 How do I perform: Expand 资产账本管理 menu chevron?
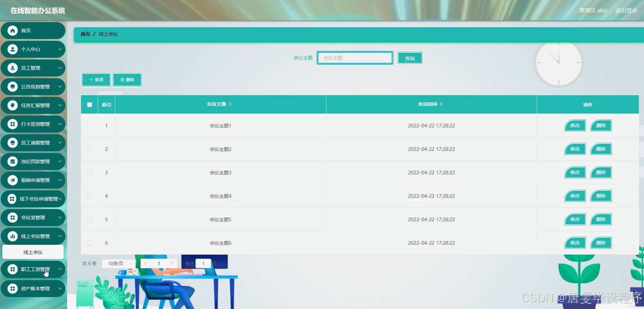pyautogui.click(x=60, y=289)
